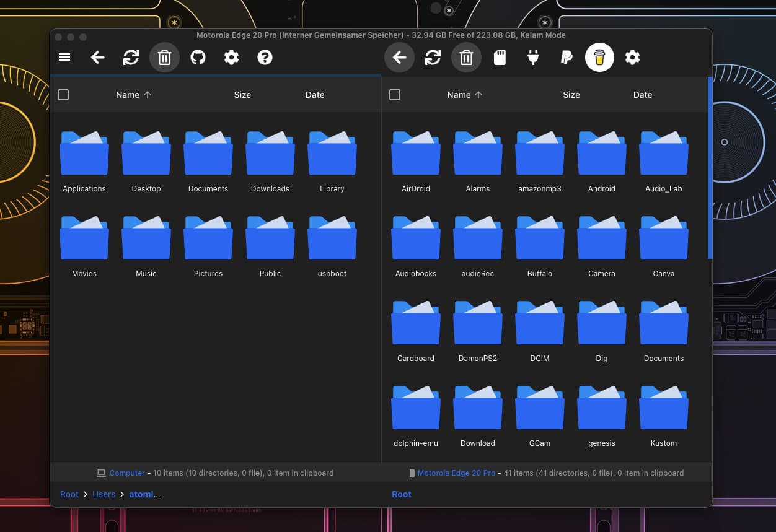This screenshot has width=776, height=532.
Task: Click Users in the breadcrumb path
Action: click(104, 494)
